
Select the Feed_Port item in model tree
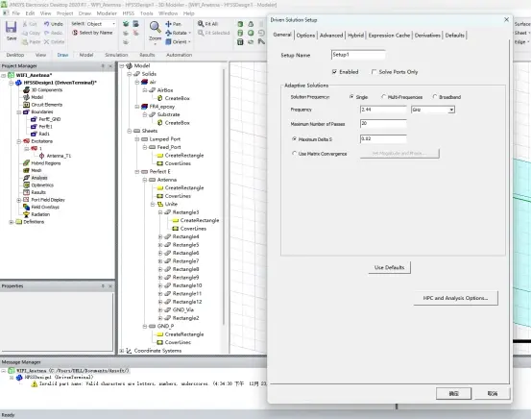169,147
